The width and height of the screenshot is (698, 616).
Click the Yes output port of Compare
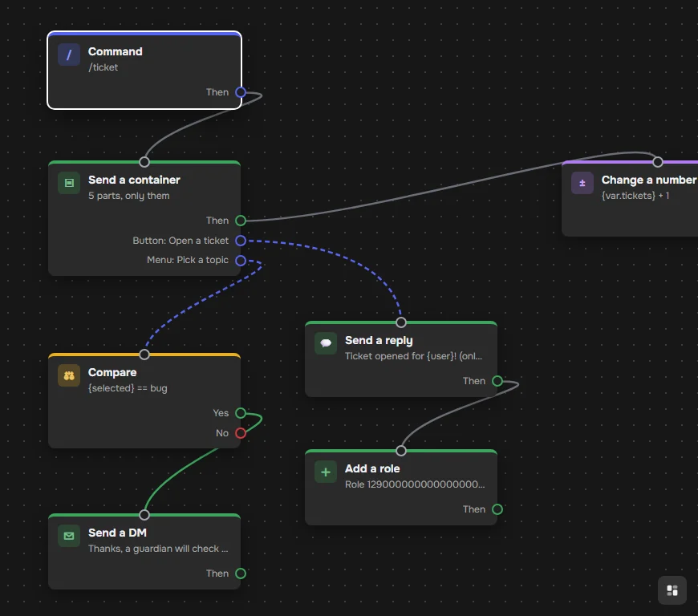[x=241, y=413]
